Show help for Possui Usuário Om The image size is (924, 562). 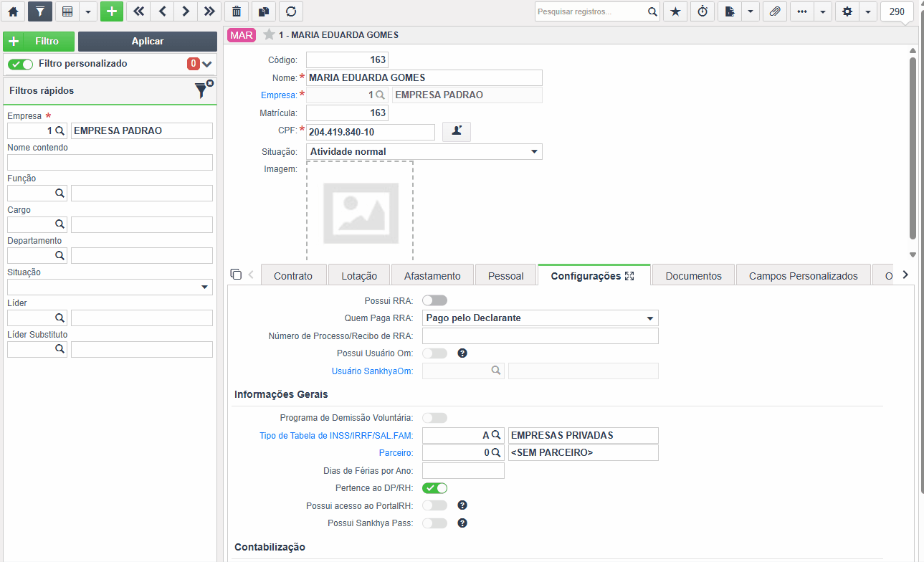pos(462,353)
